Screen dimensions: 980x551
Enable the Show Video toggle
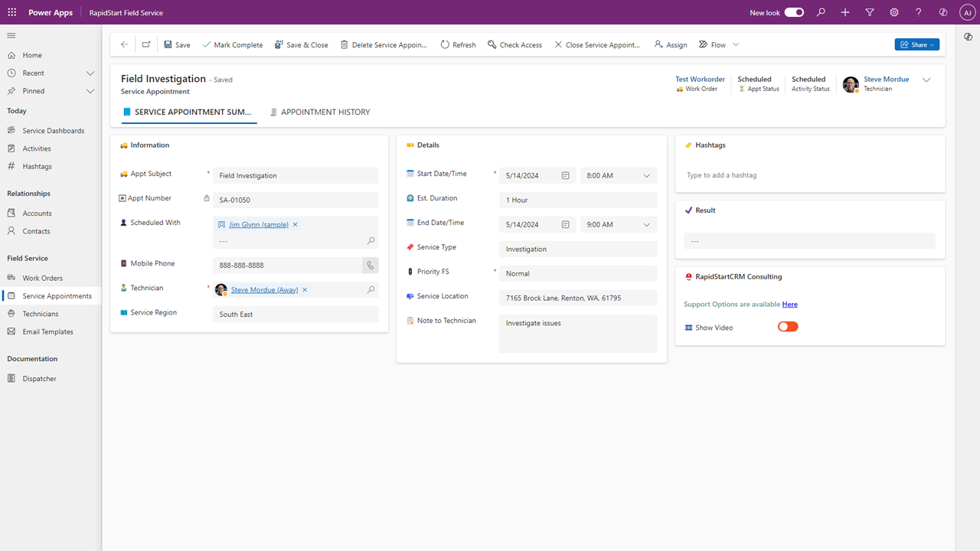coord(788,327)
